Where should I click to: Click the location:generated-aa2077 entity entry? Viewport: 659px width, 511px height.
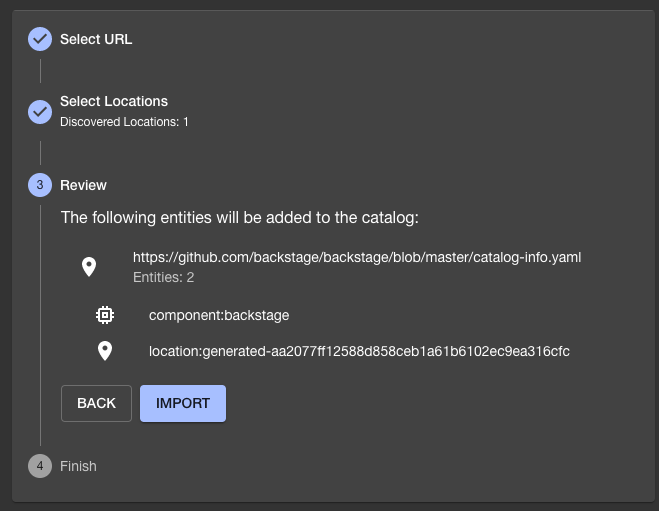(359, 351)
